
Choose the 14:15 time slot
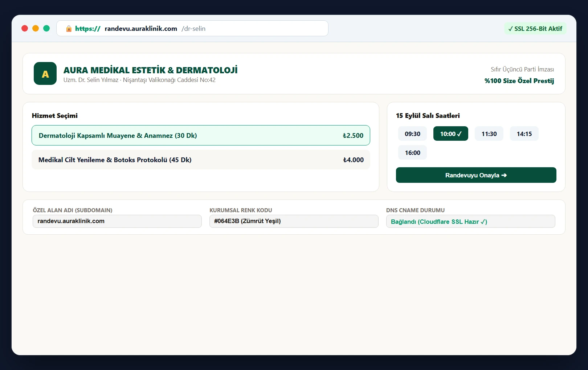pyautogui.click(x=524, y=134)
